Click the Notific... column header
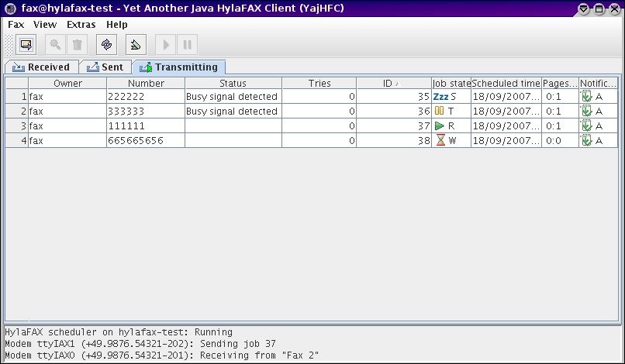This screenshot has height=364, width=625. [599, 83]
